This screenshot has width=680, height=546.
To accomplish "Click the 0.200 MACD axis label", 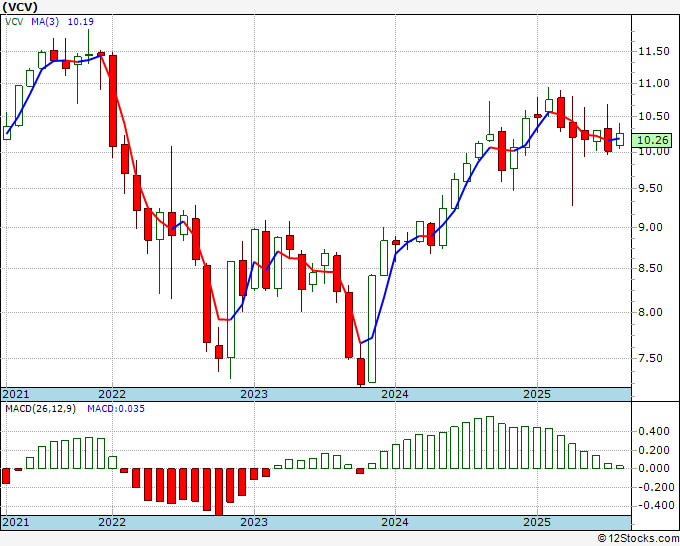I will tap(654, 451).
